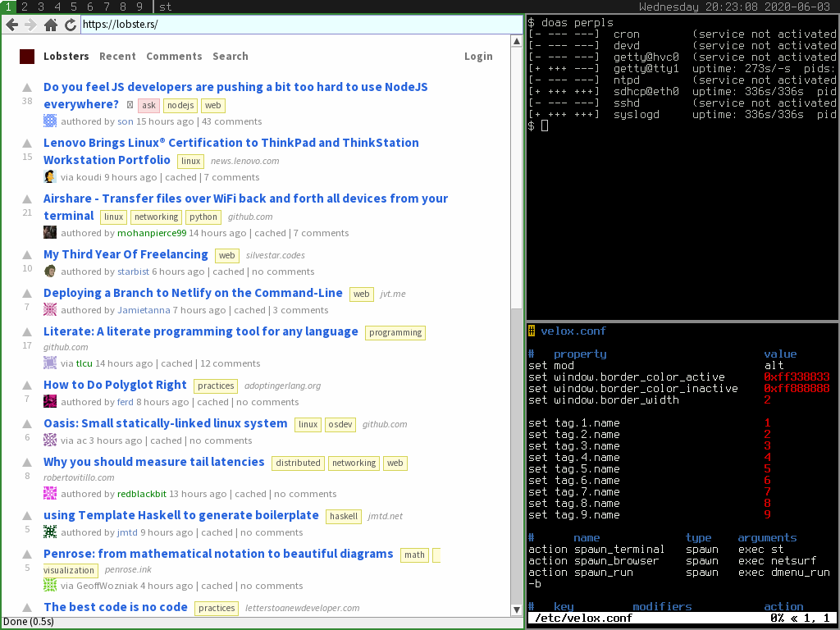The height and width of the screenshot is (630, 840).
Task: Click redblackbit's avatar icon
Action: (50, 494)
